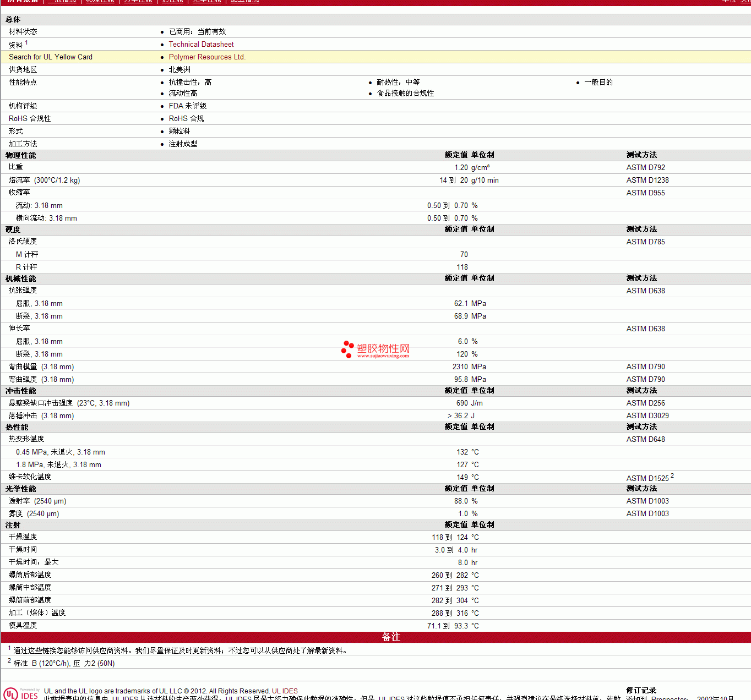This screenshot has width=751, height=700.
Task: Click the 光学性能 section header
Action: [21, 489]
